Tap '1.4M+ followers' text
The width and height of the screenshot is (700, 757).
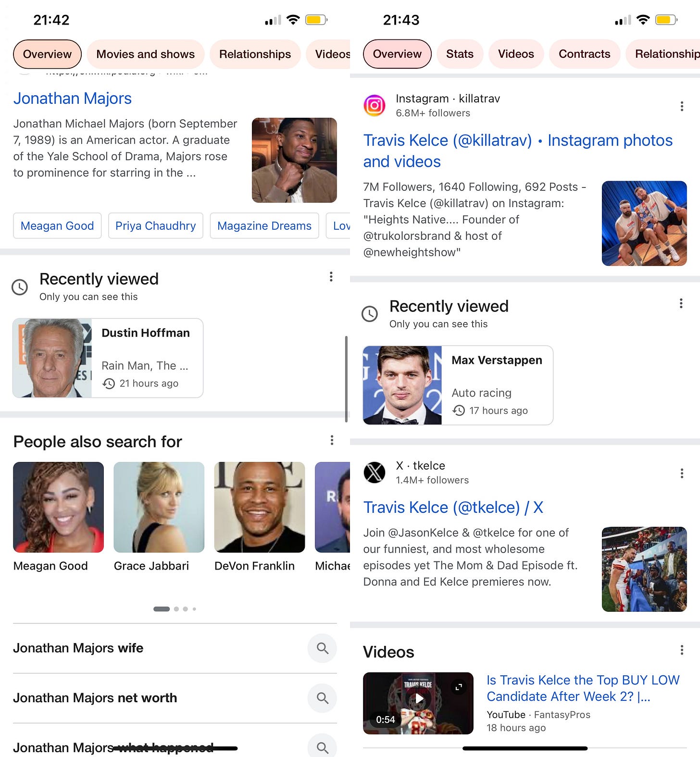pos(432,480)
